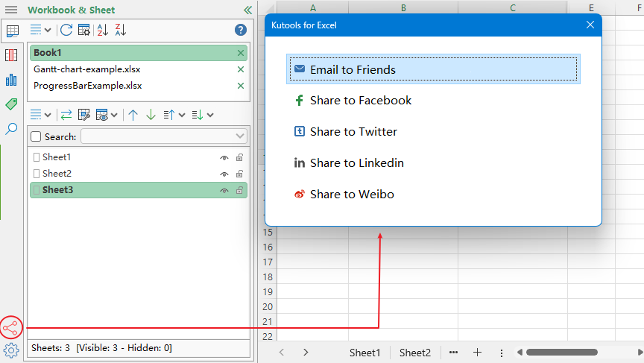Collapse the Workbook & Sheet pane
The height and width of the screenshot is (363, 644).
coord(247,10)
